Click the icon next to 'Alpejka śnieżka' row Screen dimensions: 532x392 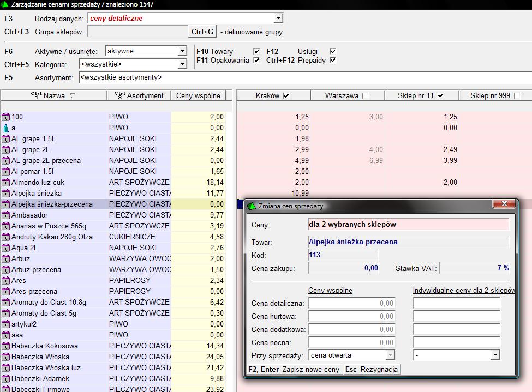pyautogui.click(x=6, y=194)
